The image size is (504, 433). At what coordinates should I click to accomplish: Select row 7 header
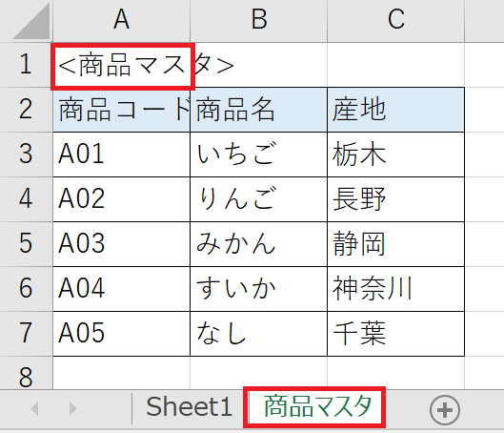point(26,334)
